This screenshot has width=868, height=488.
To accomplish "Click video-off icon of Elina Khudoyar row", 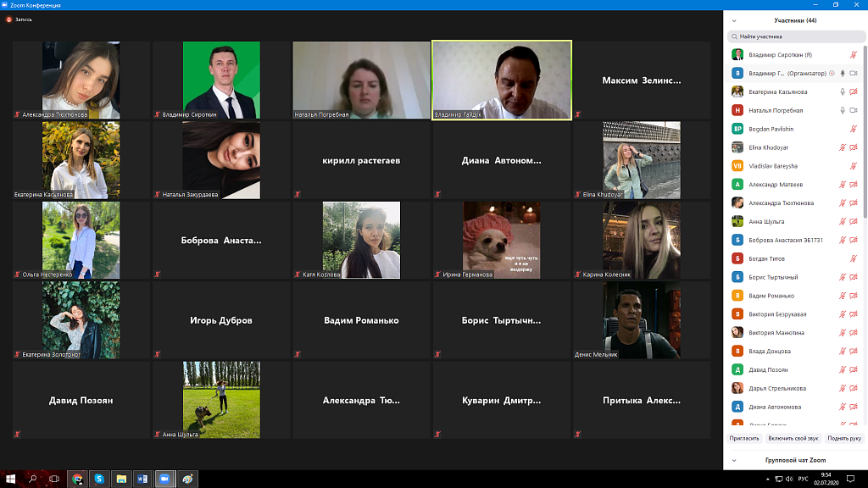I will point(854,147).
